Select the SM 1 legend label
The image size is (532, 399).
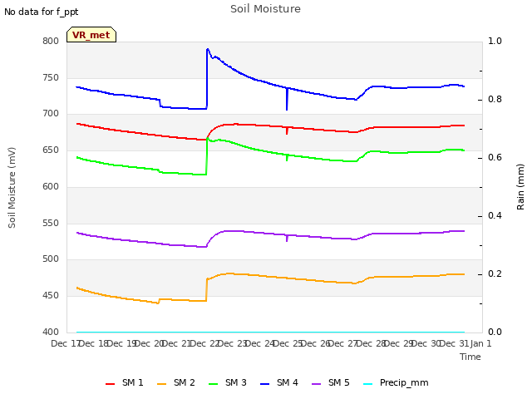(x=133, y=382)
